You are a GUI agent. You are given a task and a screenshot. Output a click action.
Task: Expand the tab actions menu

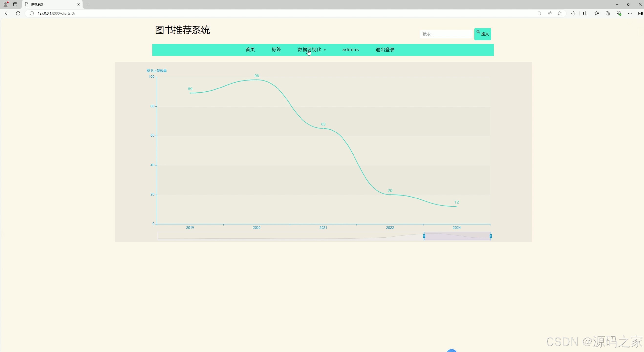(x=15, y=4)
